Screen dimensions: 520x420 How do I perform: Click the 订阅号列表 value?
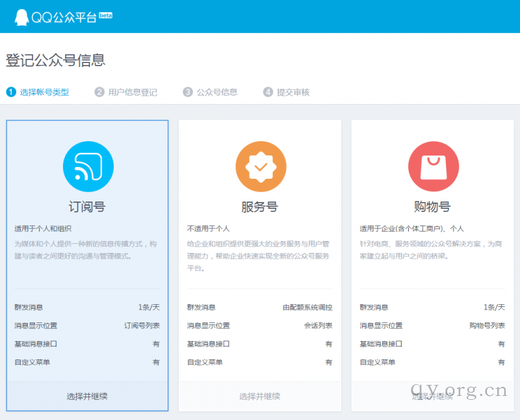point(142,326)
